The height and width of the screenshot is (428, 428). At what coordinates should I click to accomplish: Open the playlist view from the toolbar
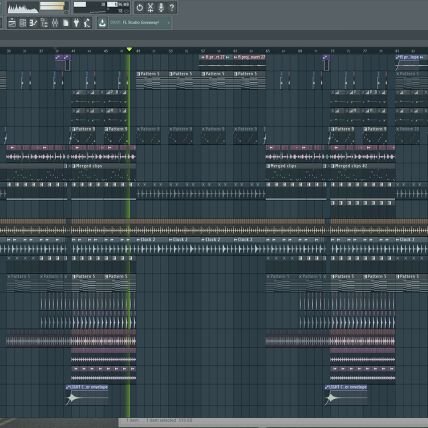pyautogui.click(x=12, y=23)
